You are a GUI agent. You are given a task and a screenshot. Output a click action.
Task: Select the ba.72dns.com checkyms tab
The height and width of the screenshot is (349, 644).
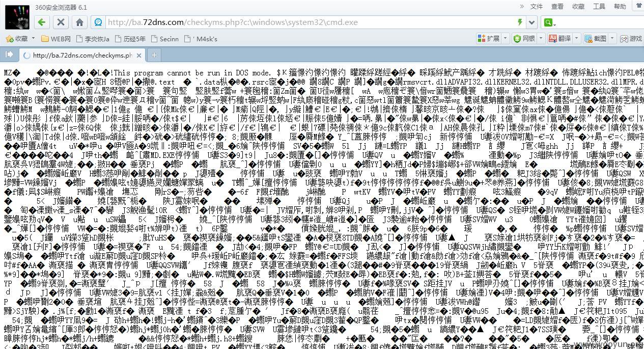coord(82,55)
